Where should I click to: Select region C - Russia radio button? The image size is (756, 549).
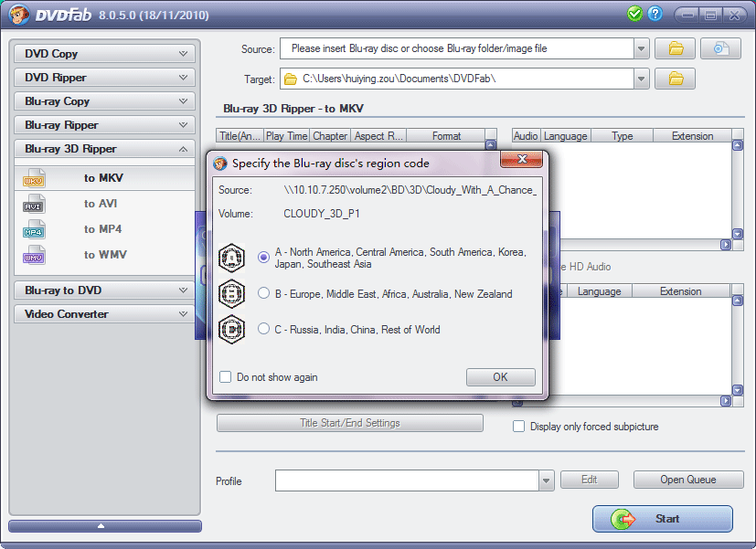pos(261,331)
